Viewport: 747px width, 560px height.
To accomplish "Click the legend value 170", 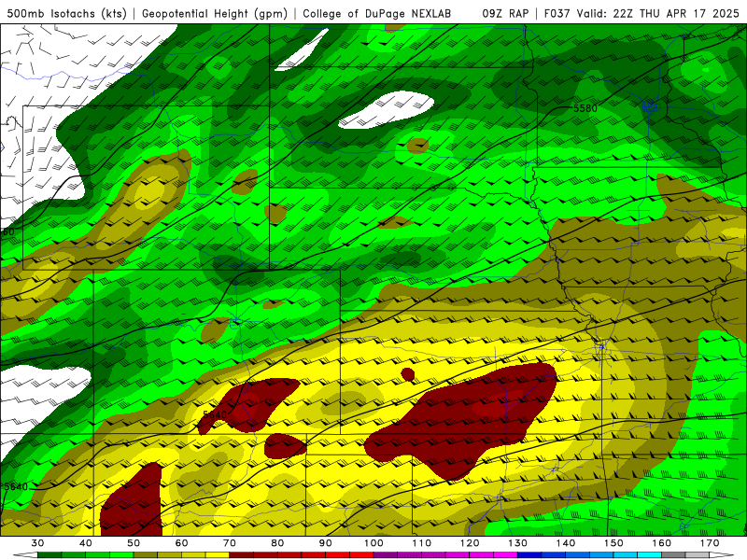I will tap(710, 543).
